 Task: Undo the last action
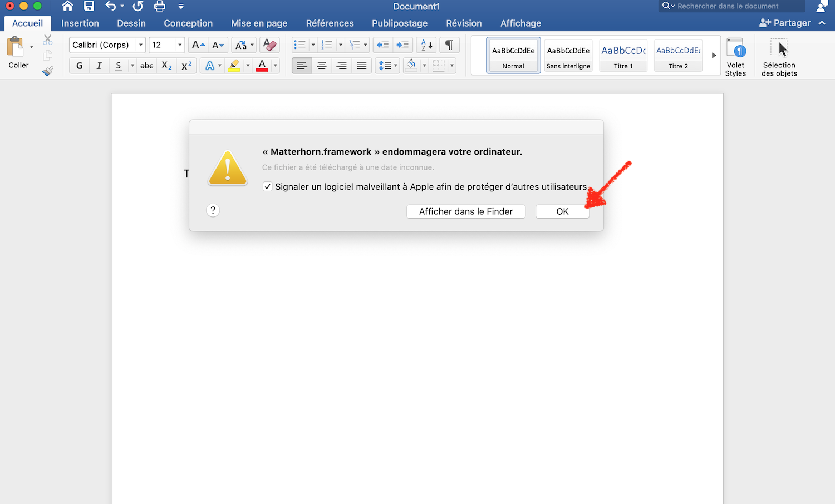pyautogui.click(x=111, y=6)
